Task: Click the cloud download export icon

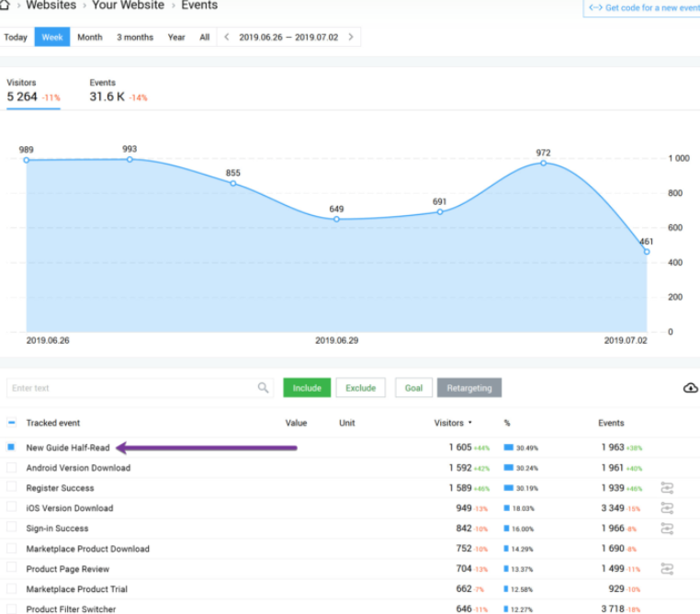Action: [x=690, y=388]
